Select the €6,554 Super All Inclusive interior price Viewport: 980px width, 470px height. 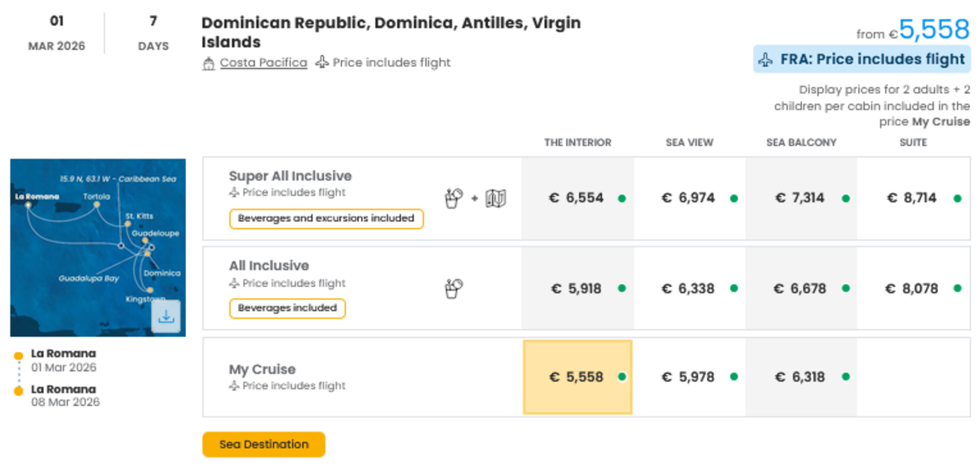(578, 199)
